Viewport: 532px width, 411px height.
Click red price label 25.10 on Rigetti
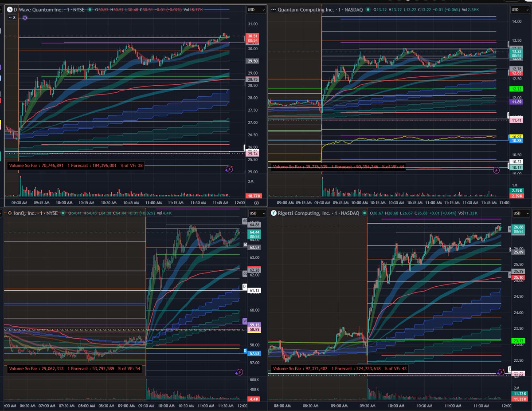coord(519,277)
